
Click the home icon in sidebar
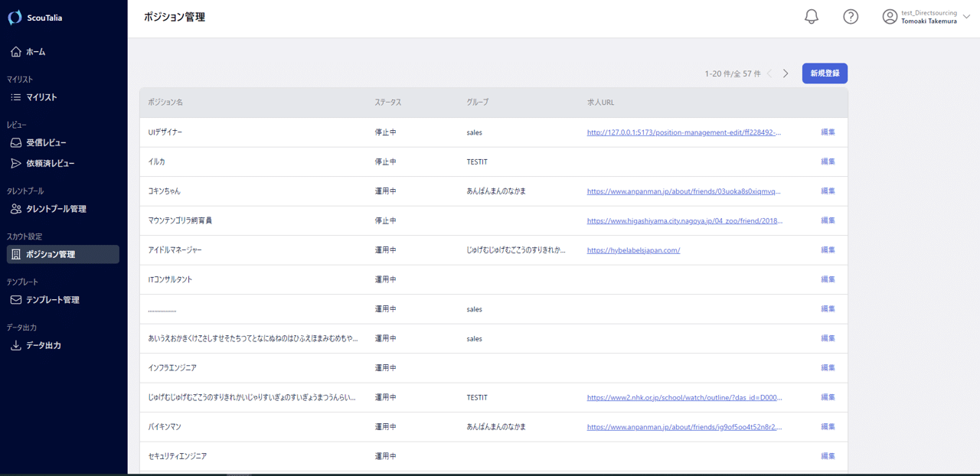(16, 52)
